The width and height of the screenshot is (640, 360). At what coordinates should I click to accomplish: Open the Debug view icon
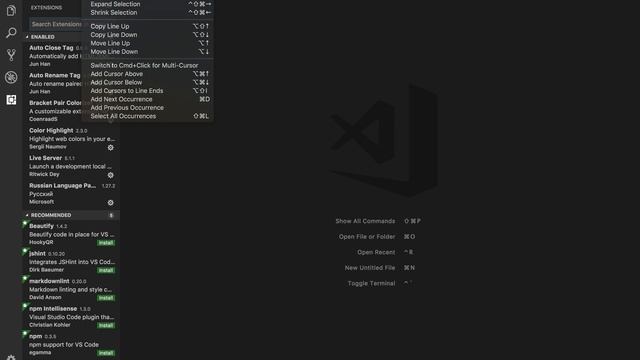(x=11, y=77)
